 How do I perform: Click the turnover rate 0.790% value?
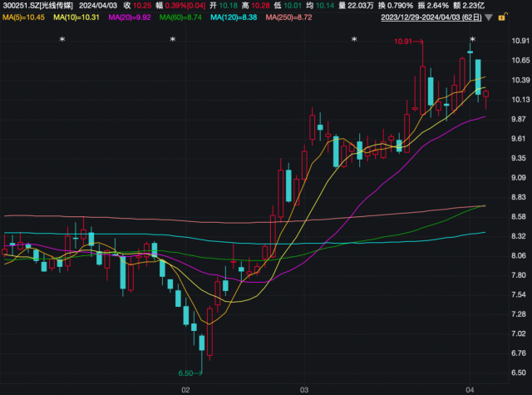400,6
